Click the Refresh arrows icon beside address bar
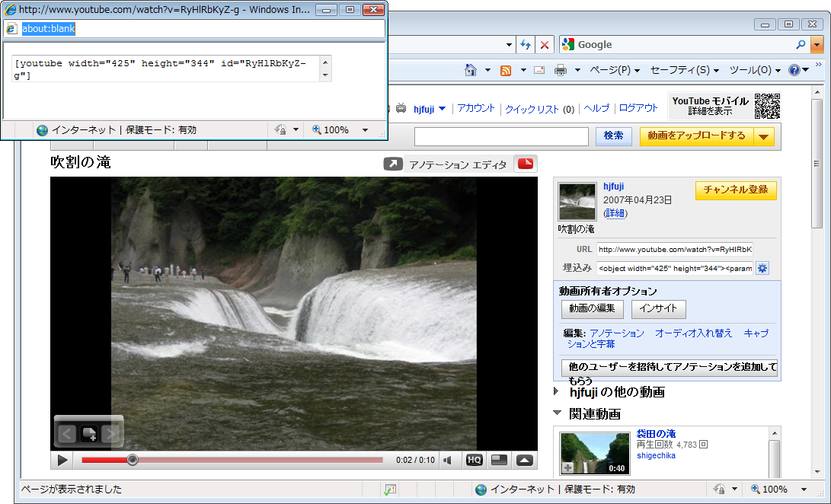Image resolution: width=831 pixels, height=504 pixels. click(x=526, y=44)
